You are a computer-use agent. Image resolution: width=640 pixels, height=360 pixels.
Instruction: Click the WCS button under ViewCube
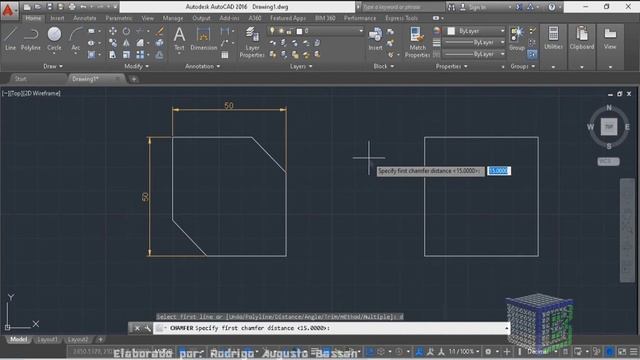point(608,162)
